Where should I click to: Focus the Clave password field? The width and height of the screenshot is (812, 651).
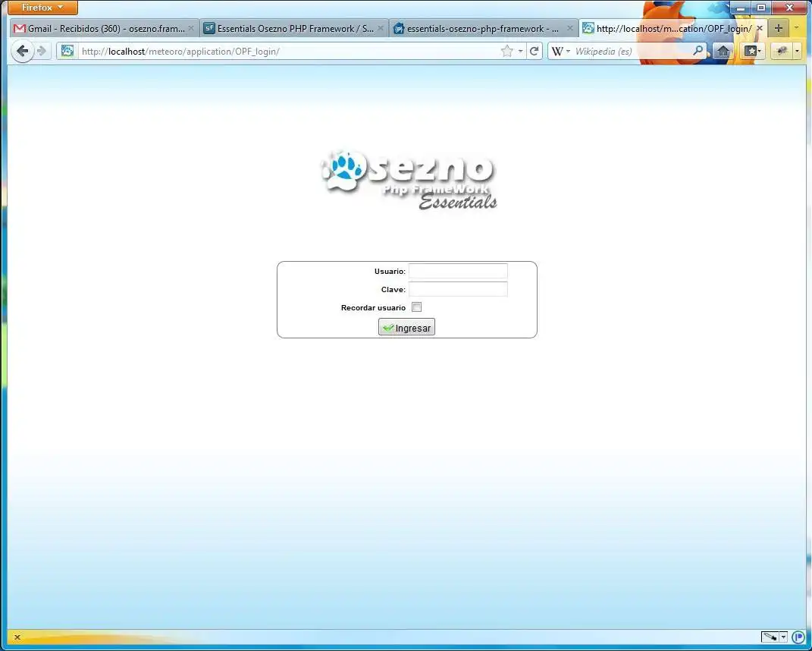(458, 289)
